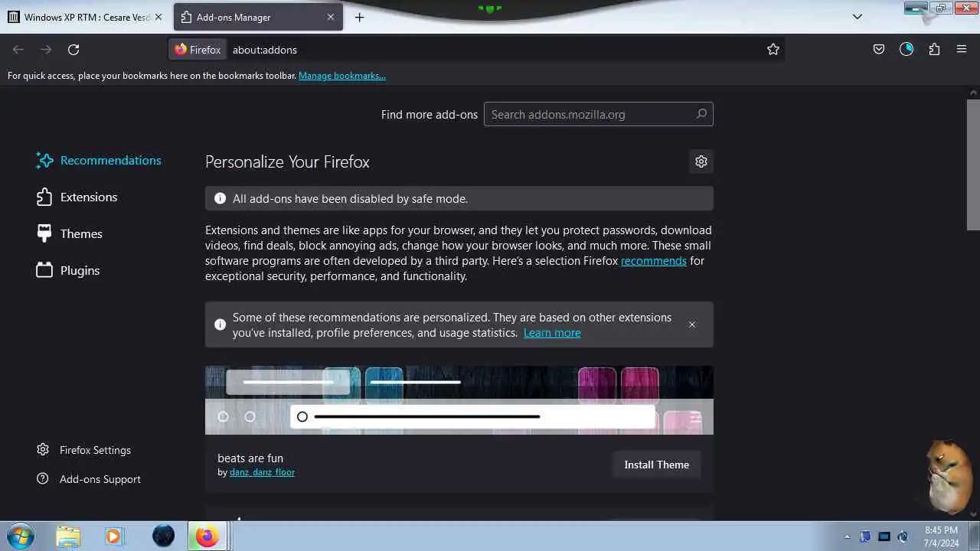Screen dimensions: 980x551
Task: Click the dark globe taskbar icon
Action: [x=163, y=536]
